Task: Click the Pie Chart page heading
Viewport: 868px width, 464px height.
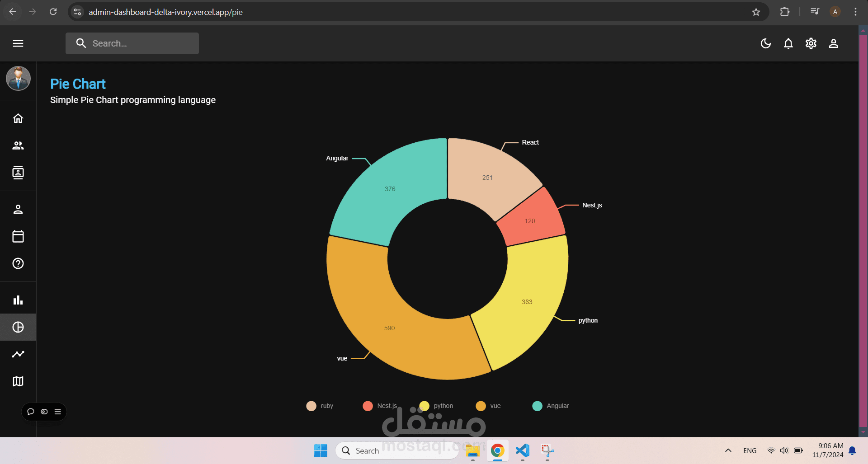Action: [x=78, y=84]
